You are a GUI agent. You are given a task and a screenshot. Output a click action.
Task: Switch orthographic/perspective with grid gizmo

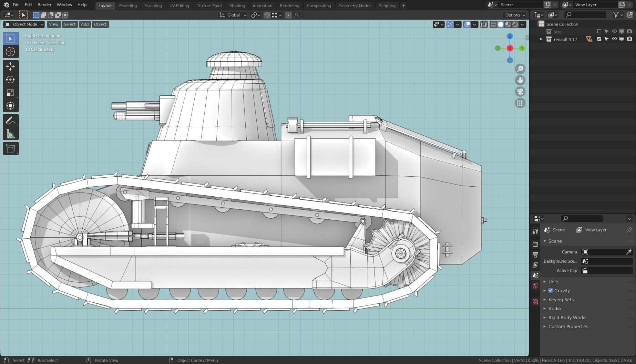point(520,103)
